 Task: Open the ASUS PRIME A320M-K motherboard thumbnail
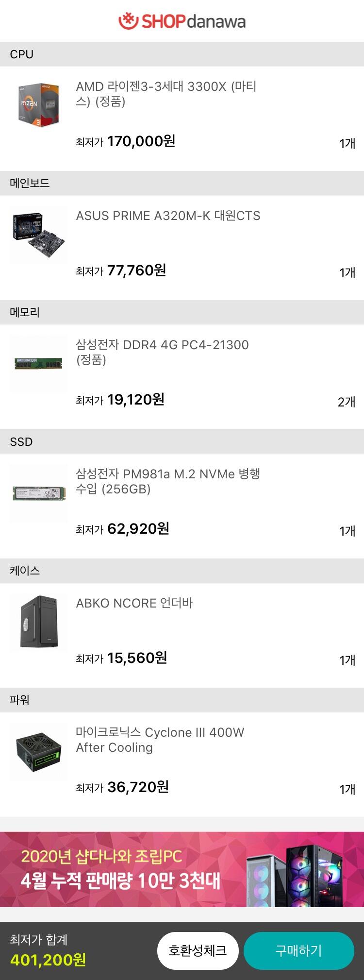click(x=39, y=235)
